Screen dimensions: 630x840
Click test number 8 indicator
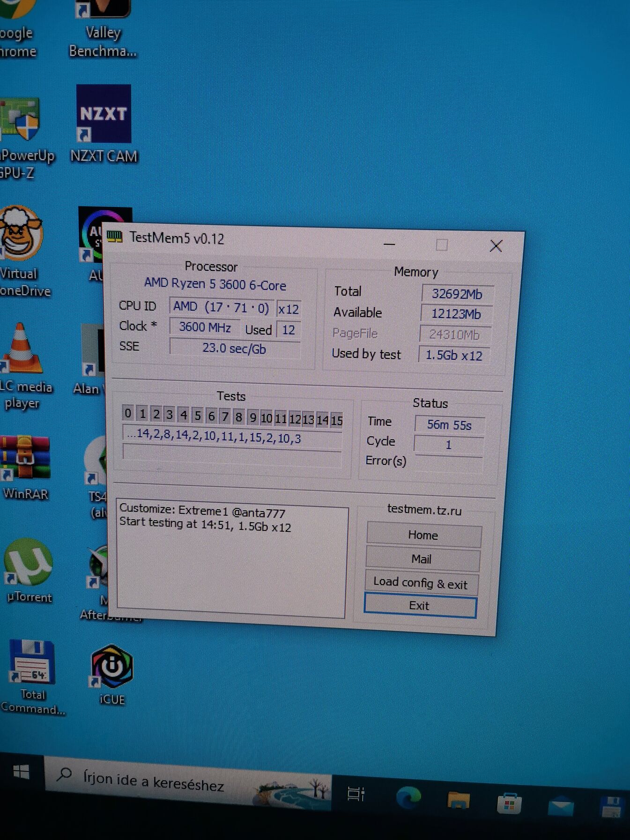tap(238, 416)
